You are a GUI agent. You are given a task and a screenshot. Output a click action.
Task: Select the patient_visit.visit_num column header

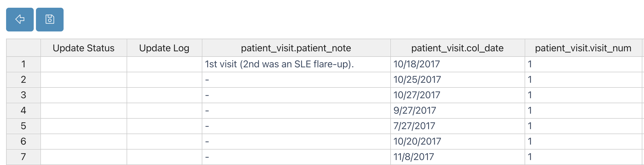[x=583, y=48]
